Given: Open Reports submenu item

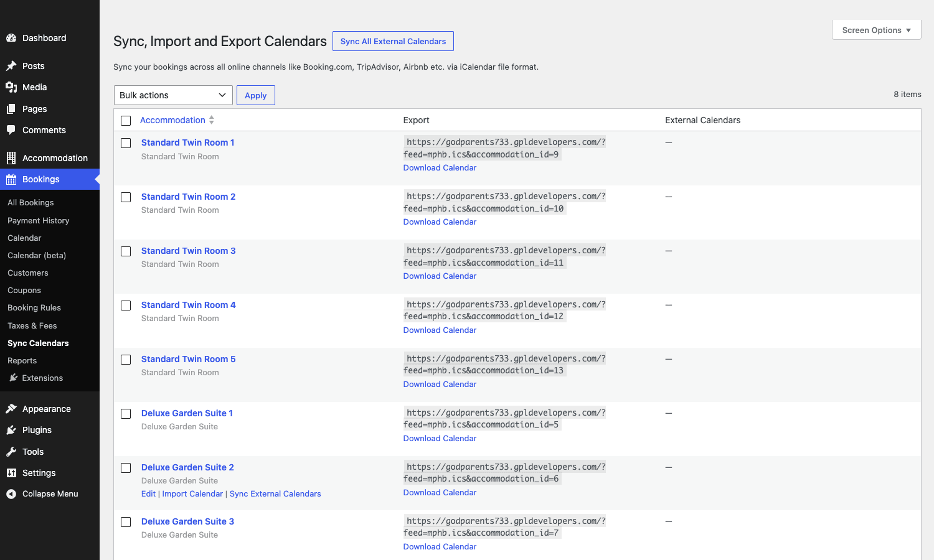Looking at the screenshot, I should (22, 360).
